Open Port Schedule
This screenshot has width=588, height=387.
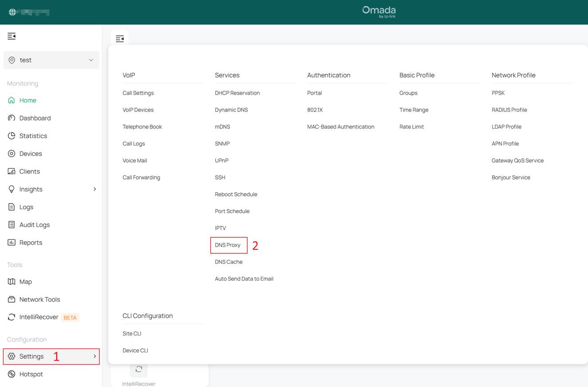(x=232, y=211)
